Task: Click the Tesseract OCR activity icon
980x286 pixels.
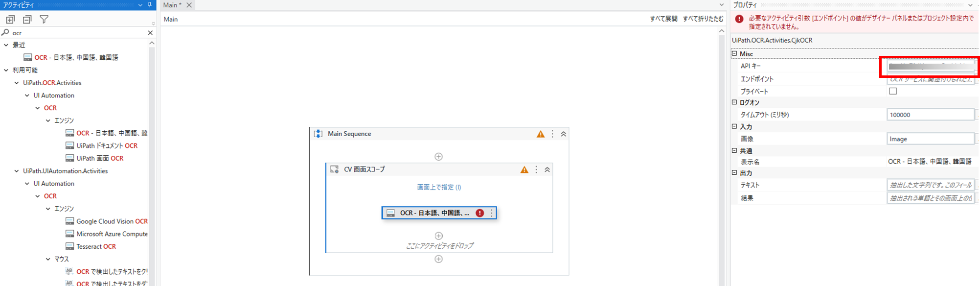Action: point(69,246)
